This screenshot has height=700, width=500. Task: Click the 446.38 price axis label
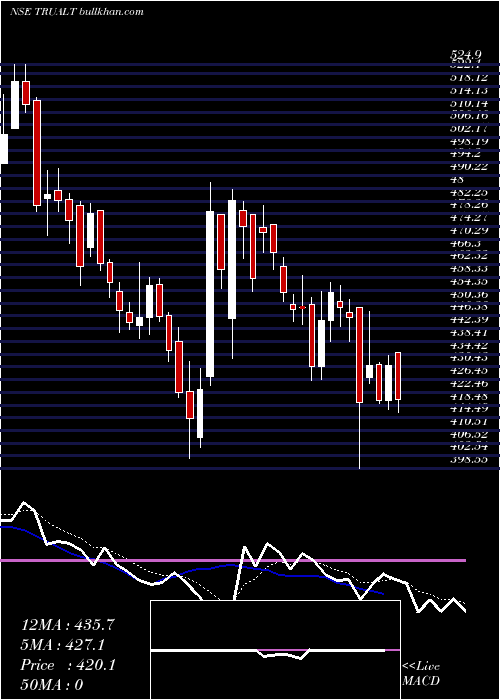point(469,307)
